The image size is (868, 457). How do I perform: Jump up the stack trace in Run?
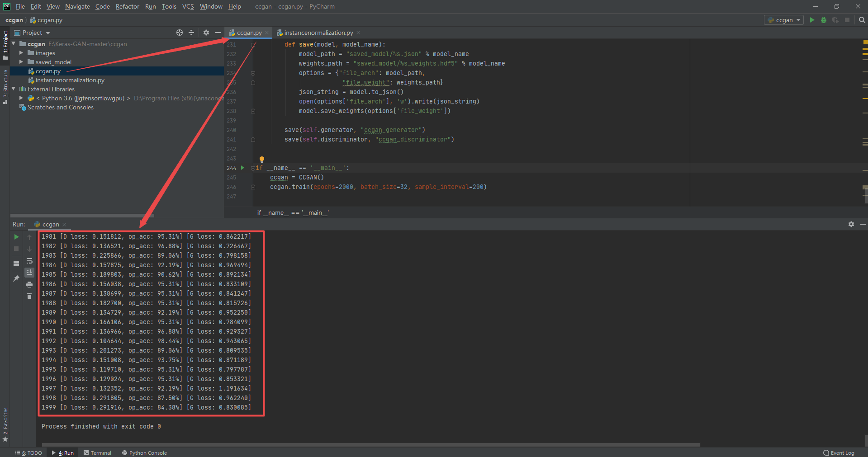click(29, 237)
